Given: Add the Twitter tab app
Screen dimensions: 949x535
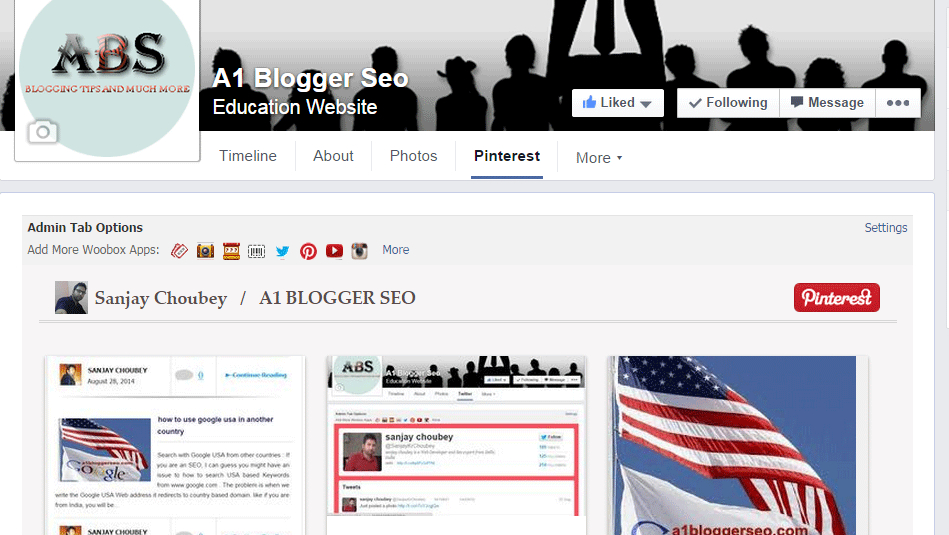Looking at the screenshot, I should (282, 251).
